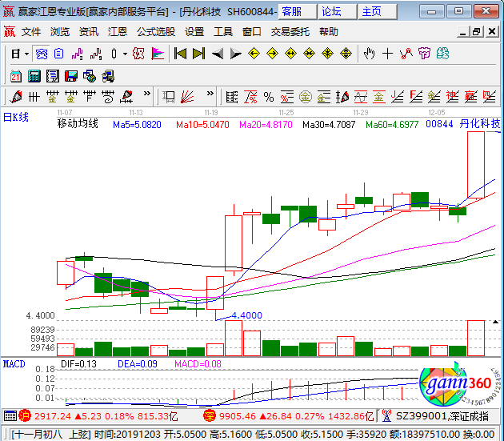Jump to first record arrow icon
504x441 pixels.
click(x=181, y=54)
